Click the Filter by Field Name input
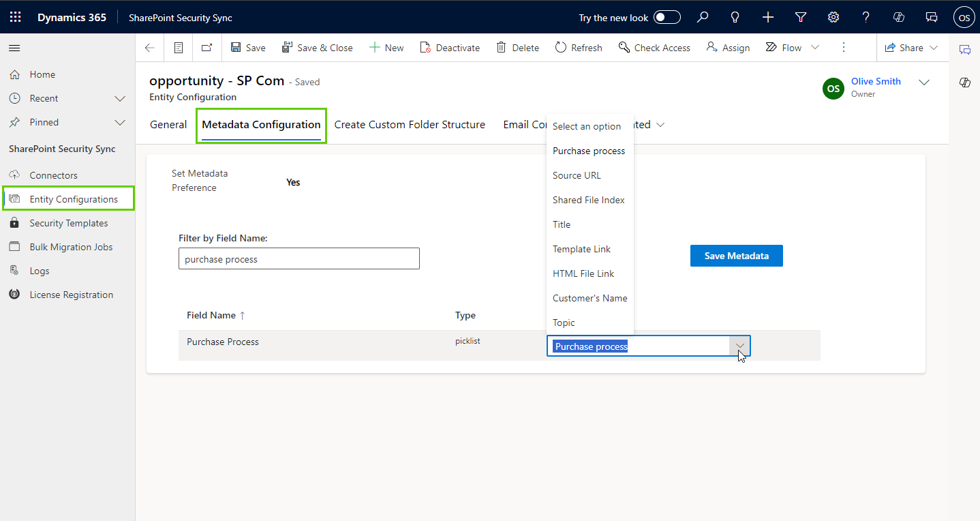This screenshot has height=521, width=980. pos(298,259)
